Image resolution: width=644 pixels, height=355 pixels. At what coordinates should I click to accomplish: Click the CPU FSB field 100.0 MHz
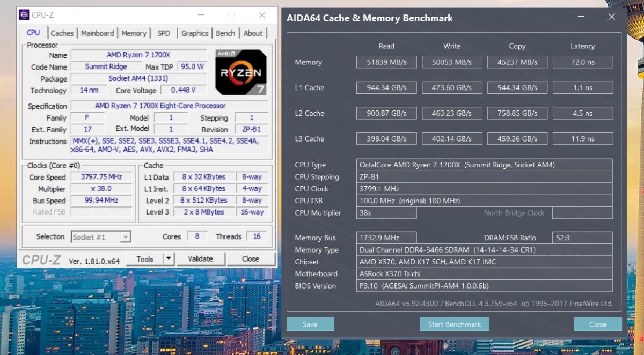485,201
